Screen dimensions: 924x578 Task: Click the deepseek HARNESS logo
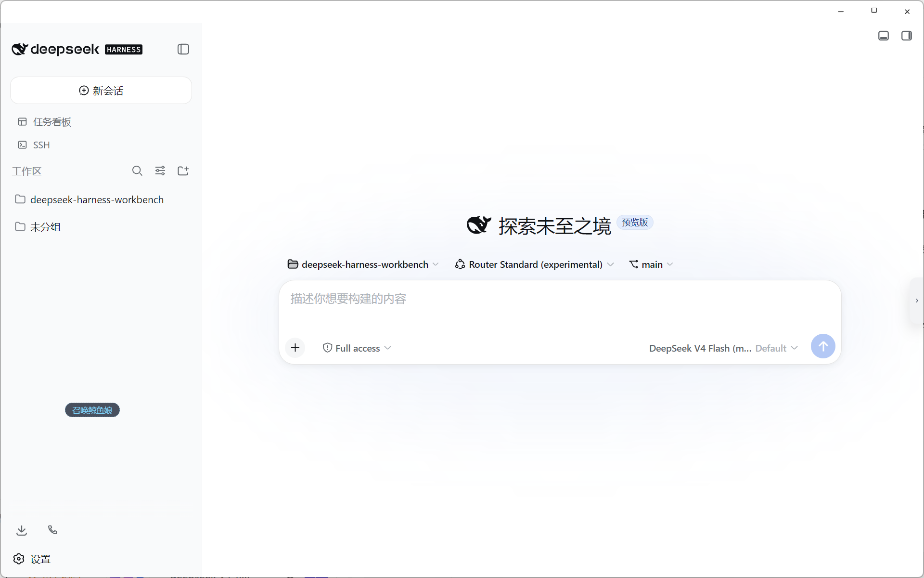(x=77, y=49)
